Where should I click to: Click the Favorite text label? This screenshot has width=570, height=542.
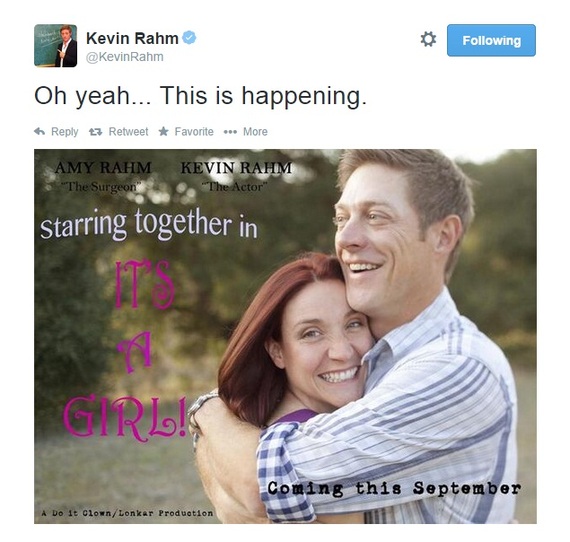click(194, 132)
